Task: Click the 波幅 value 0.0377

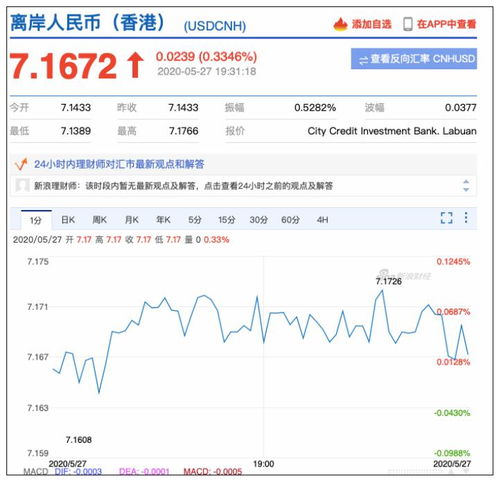Action: [461, 108]
